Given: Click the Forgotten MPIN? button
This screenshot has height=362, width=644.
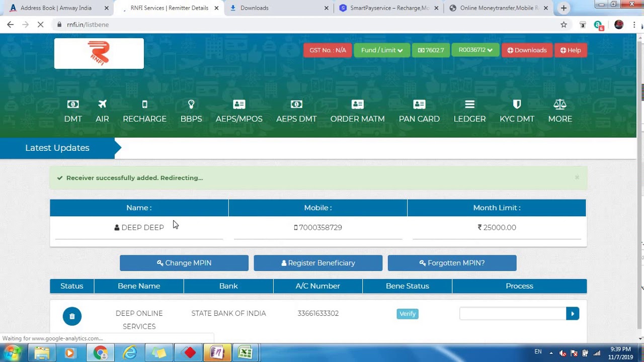Looking at the screenshot, I should (452, 263).
